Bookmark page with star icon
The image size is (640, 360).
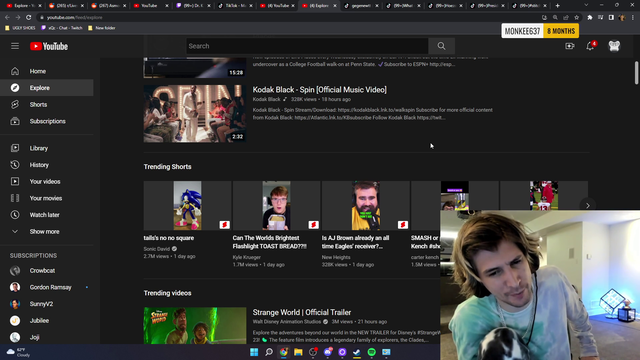(576, 18)
